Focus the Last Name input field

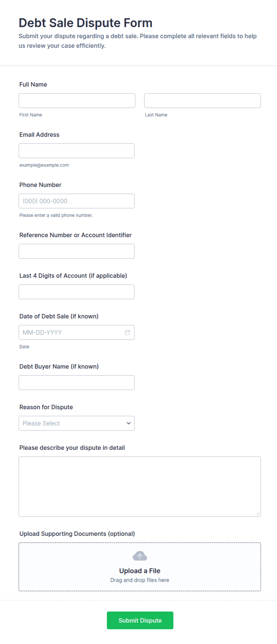pyautogui.click(x=203, y=101)
